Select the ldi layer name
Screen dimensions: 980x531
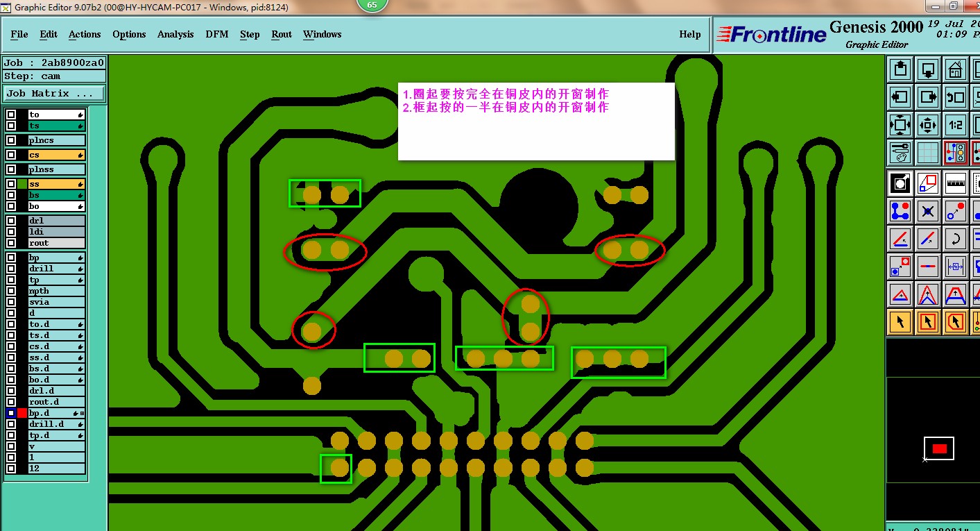coord(56,232)
